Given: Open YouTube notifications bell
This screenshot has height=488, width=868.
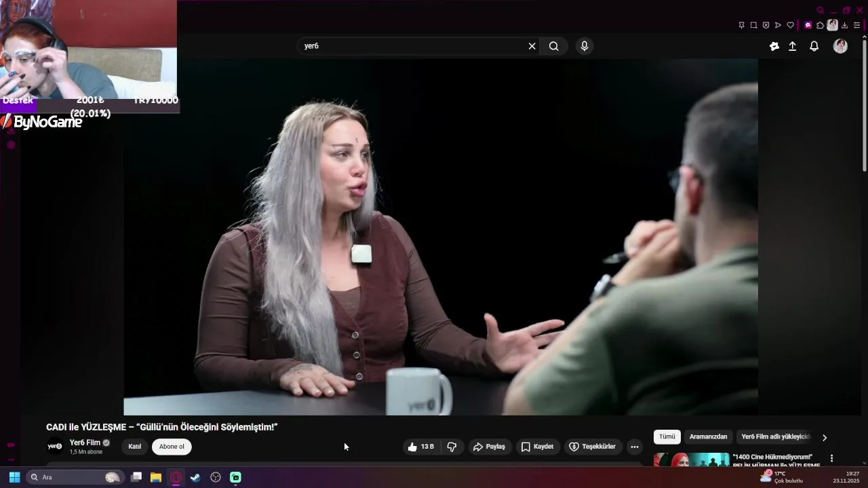Looking at the screenshot, I should pyautogui.click(x=814, y=46).
